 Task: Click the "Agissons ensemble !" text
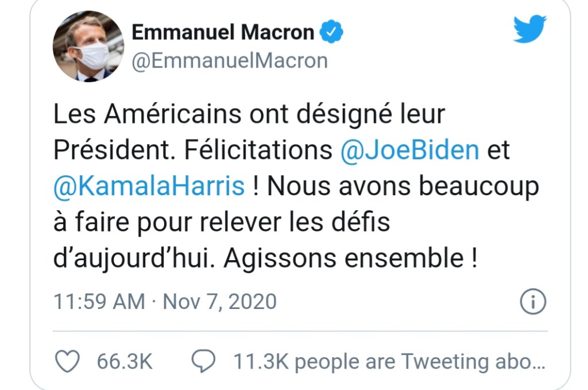click(x=350, y=260)
